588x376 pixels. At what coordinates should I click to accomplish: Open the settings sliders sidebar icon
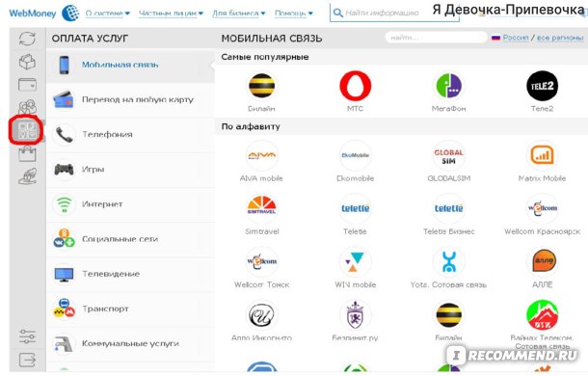pyautogui.click(x=27, y=336)
